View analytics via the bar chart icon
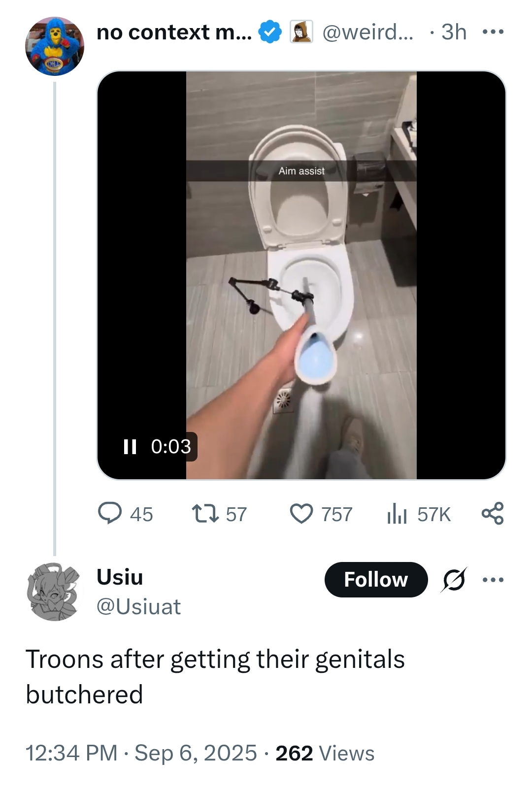 tap(397, 514)
